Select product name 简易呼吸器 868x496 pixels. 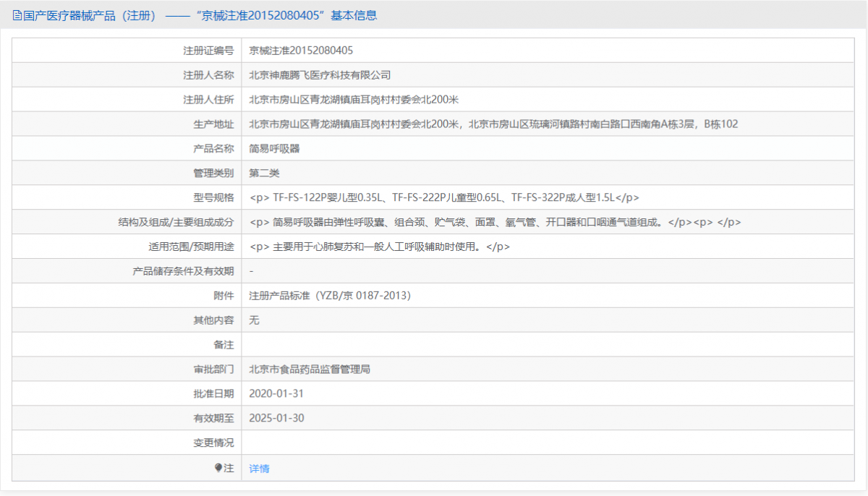coord(274,149)
